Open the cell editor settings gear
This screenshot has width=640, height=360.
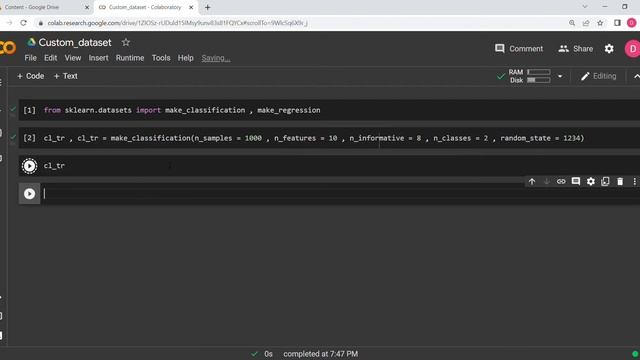[591, 181]
